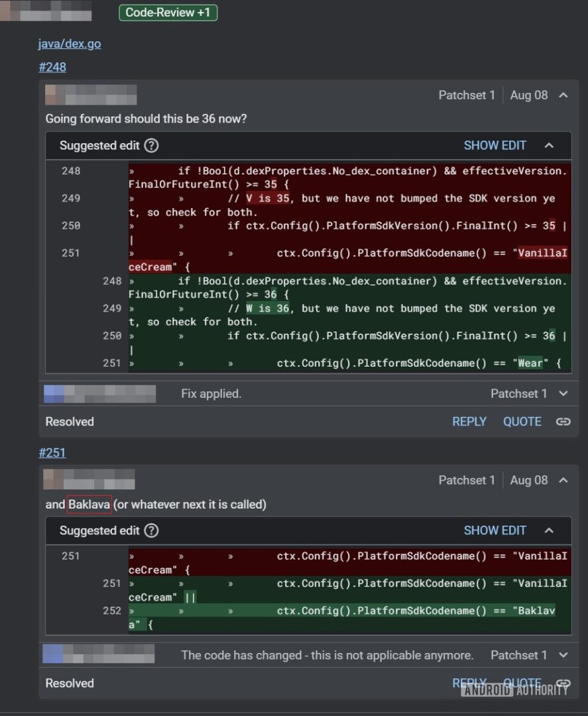Viewport: 588px width, 716px height.
Task: Collapse the second Suggested edit diff
Action: click(x=549, y=530)
